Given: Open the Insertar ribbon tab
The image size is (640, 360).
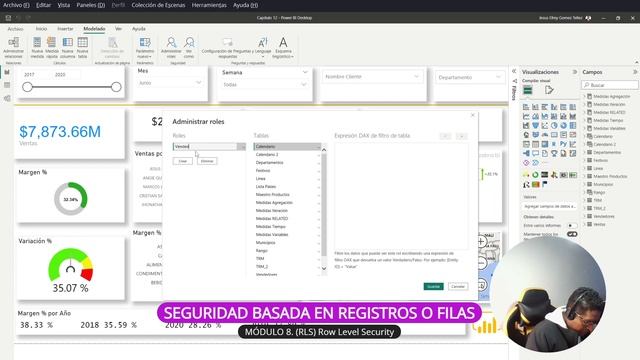Looking at the screenshot, I should (x=65, y=29).
